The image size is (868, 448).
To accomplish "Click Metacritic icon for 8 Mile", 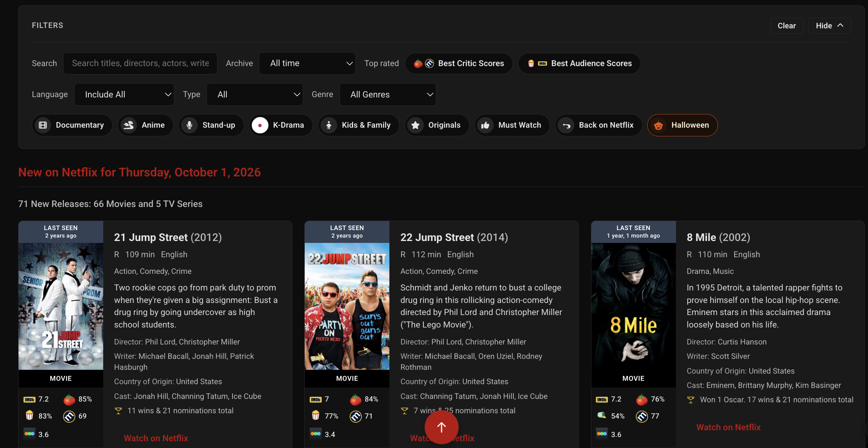I will point(642,416).
